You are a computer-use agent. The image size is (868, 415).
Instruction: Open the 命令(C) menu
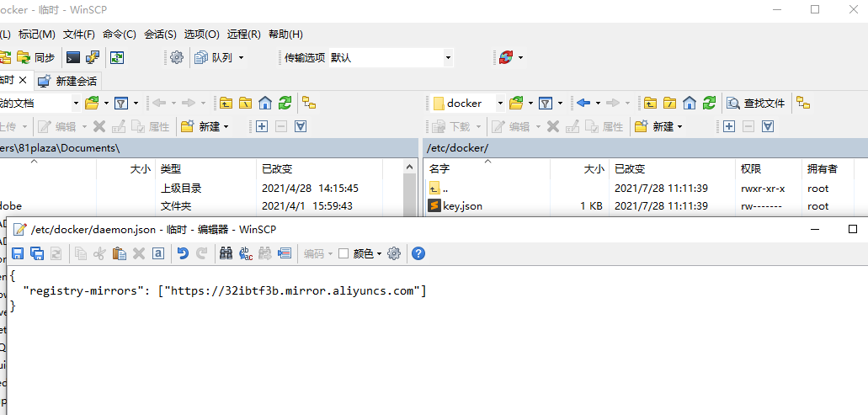(x=119, y=35)
